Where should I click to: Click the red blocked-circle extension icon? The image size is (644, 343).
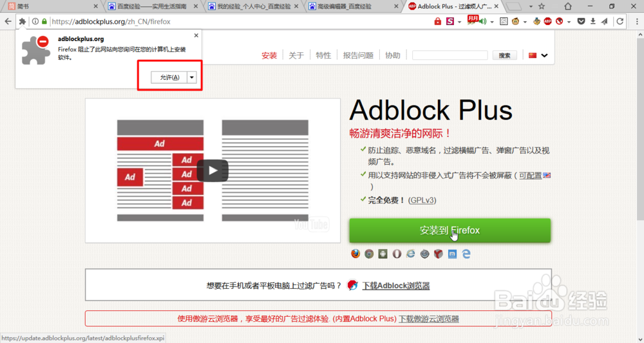click(x=560, y=21)
